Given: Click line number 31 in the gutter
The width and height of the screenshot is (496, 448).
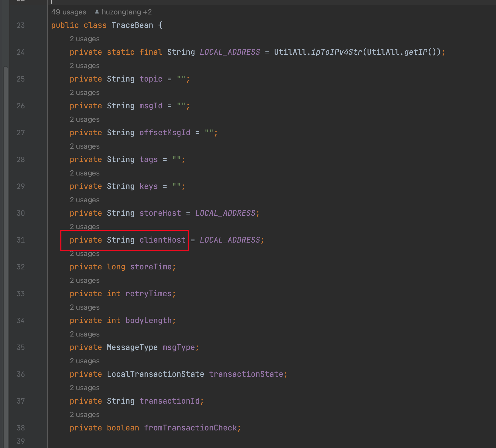Looking at the screenshot, I should click(x=20, y=240).
